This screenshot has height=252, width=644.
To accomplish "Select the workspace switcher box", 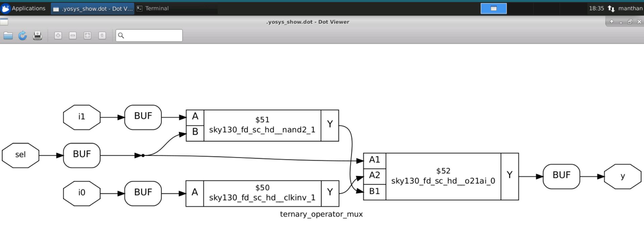I will pyautogui.click(x=494, y=8).
